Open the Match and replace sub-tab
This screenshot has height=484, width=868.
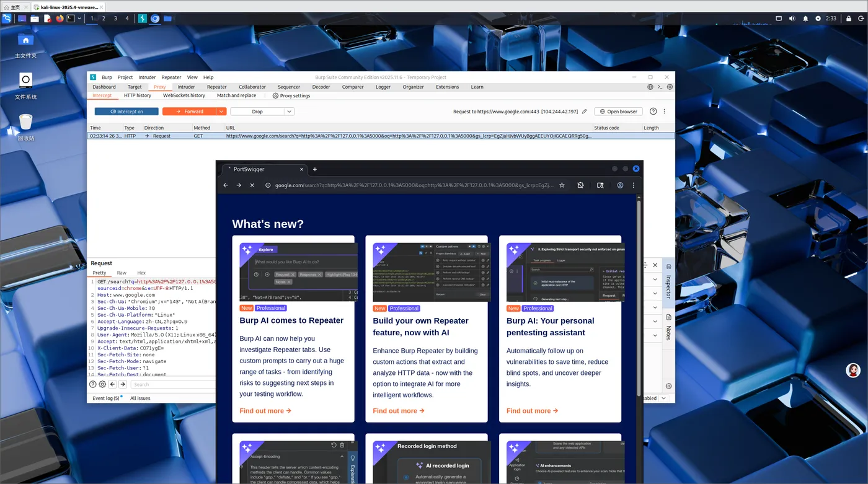click(236, 95)
